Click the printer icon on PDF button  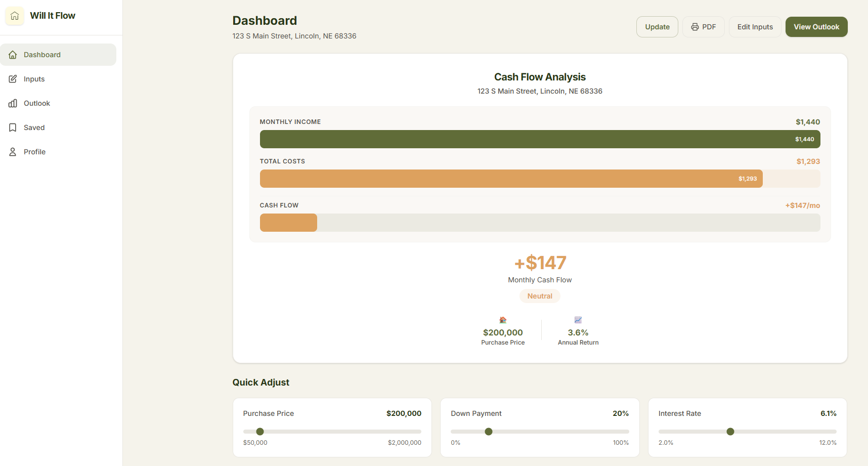695,27
